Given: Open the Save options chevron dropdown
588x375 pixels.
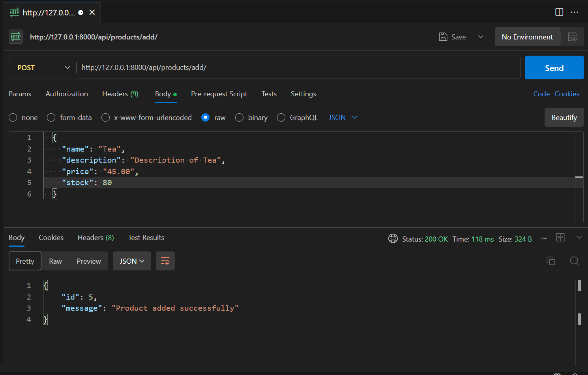Looking at the screenshot, I should tap(481, 37).
